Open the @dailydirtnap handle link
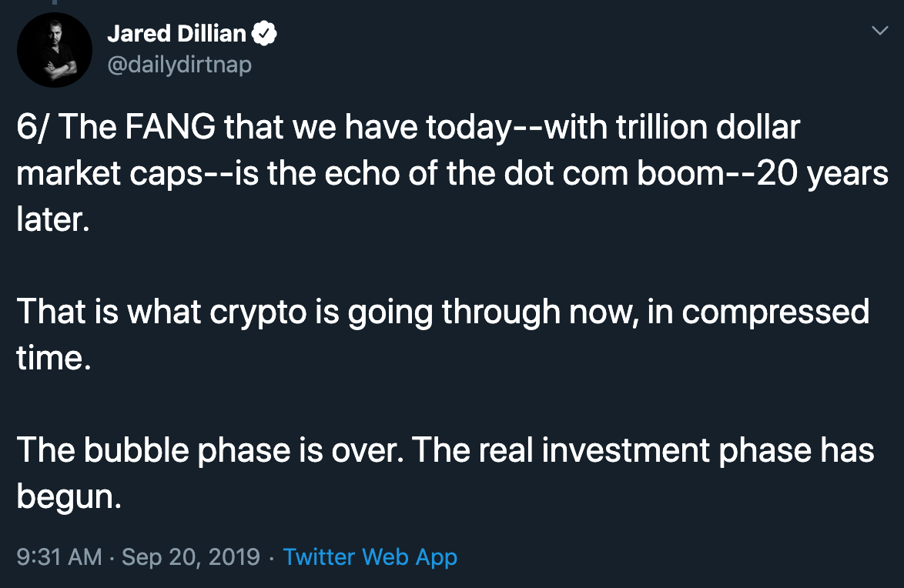The width and height of the screenshot is (904, 588). (179, 65)
